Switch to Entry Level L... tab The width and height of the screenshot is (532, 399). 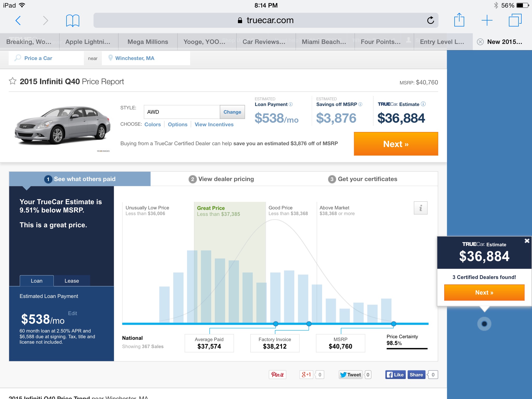click(x=443, y=42)
